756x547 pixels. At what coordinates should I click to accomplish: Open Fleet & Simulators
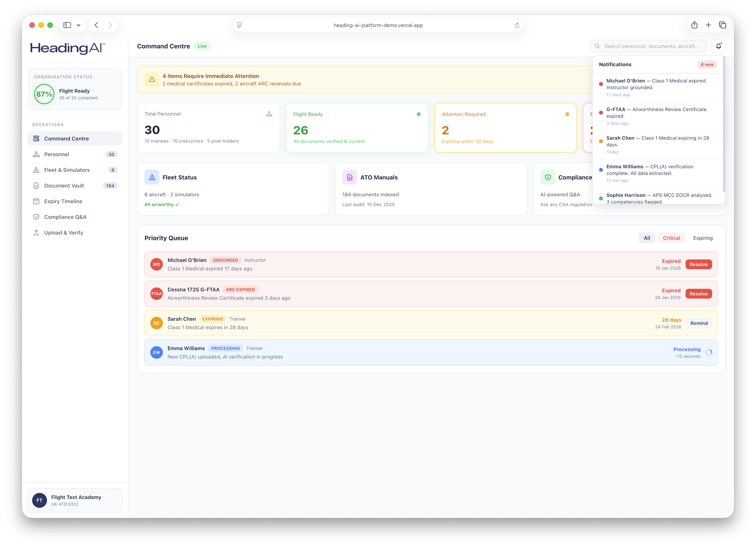click(x=67, y=170)
